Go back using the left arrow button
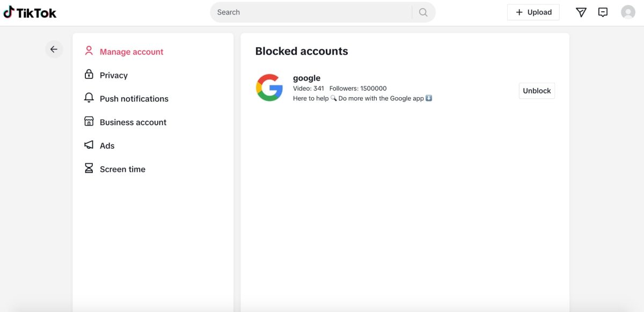 tap(54, 49)
